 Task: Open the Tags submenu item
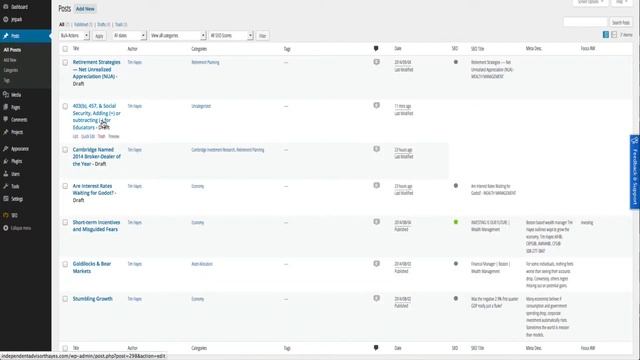tap(7, 80)
